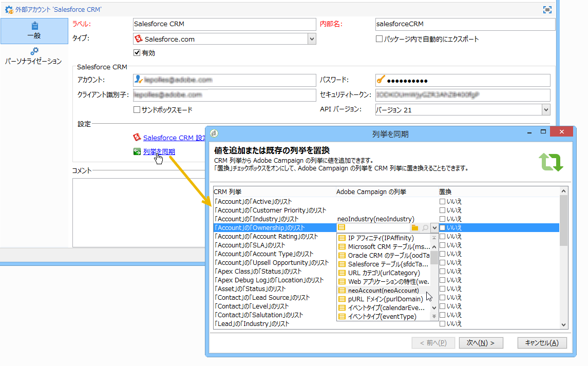This screenshot has width=588, height=366.
Task: Open the 一般 (General) tab
Action: click(34, 31)
